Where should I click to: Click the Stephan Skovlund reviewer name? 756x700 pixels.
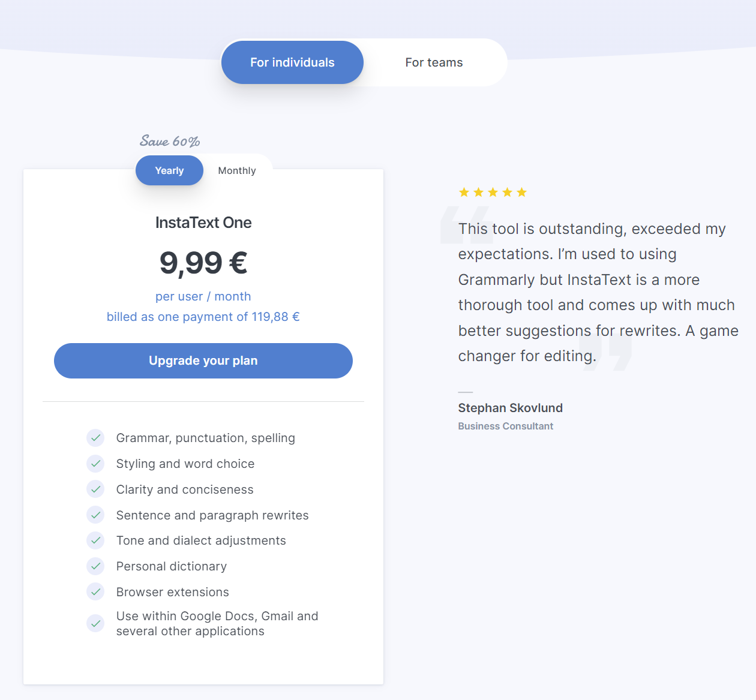[x=510, y=408]
